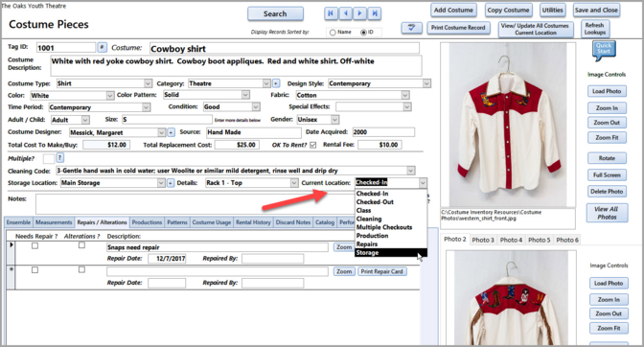
Task: Choose Cleaning from Current Location list
Action: pyautogui.click(x=391, y=219)
